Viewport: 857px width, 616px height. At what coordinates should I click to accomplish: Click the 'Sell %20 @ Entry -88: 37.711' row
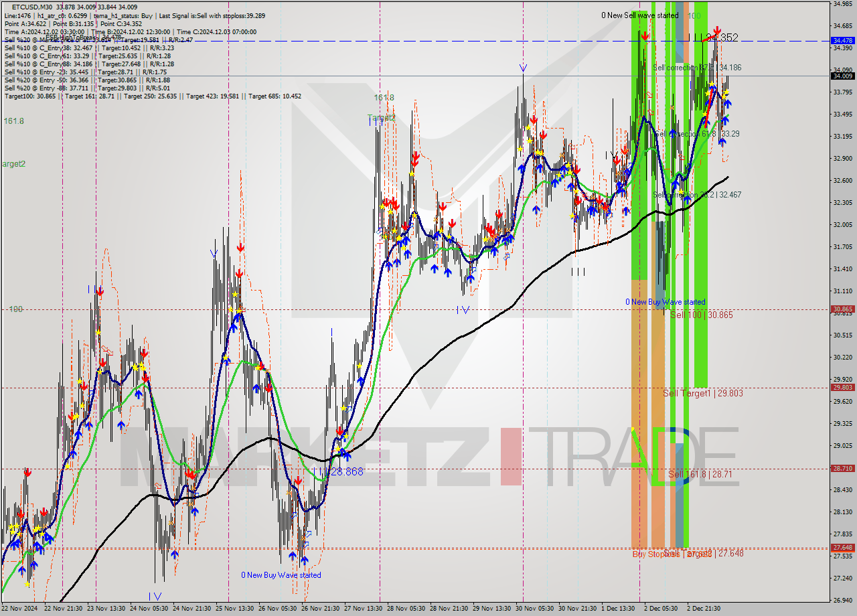click(87, 88)
